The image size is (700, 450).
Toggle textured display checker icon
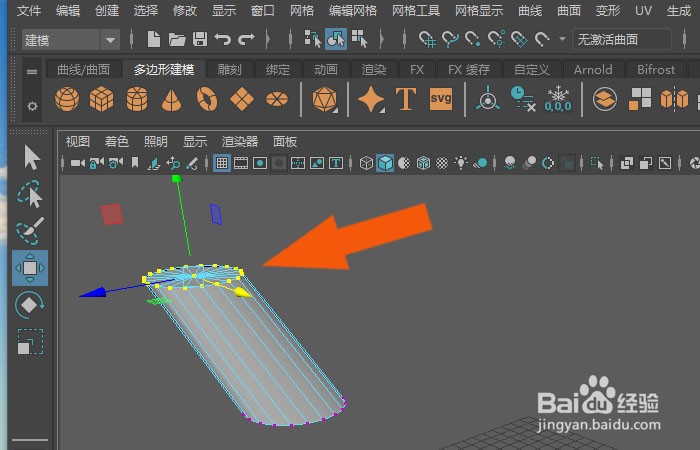[442, 163]
